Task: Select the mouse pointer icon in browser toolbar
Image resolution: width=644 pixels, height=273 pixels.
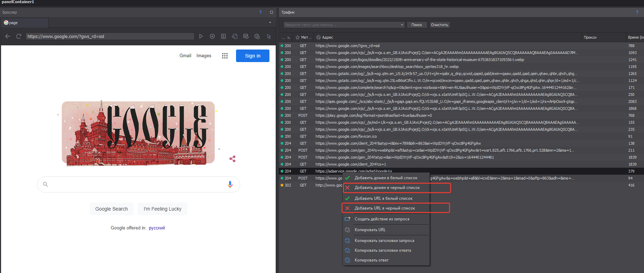Action: [x=269, y=36]
